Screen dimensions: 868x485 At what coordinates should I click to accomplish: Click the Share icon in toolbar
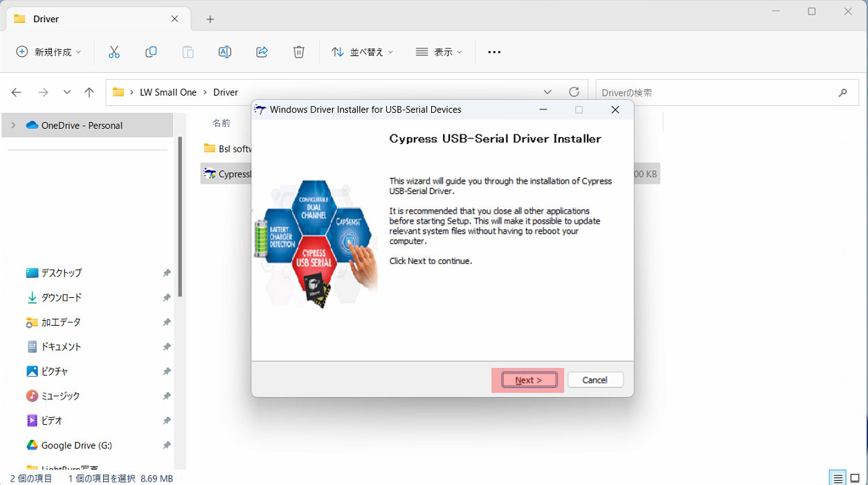click(262, 52)
